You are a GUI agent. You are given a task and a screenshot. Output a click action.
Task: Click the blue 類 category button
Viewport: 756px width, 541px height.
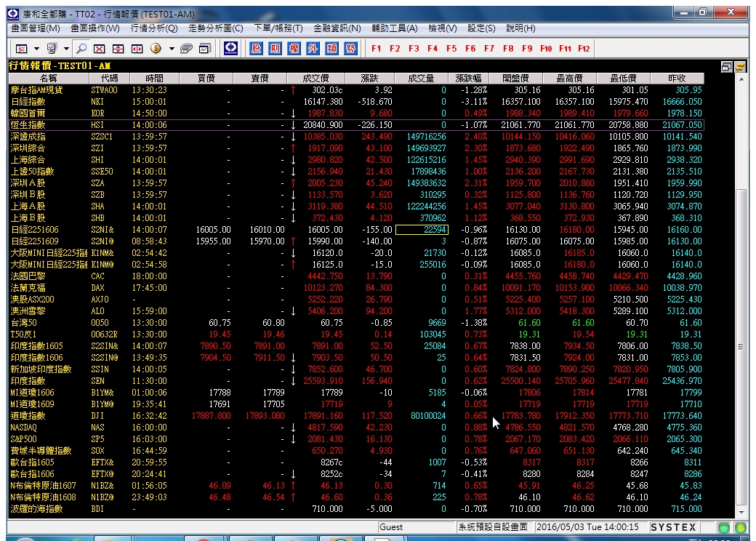(x=331, y=48)
